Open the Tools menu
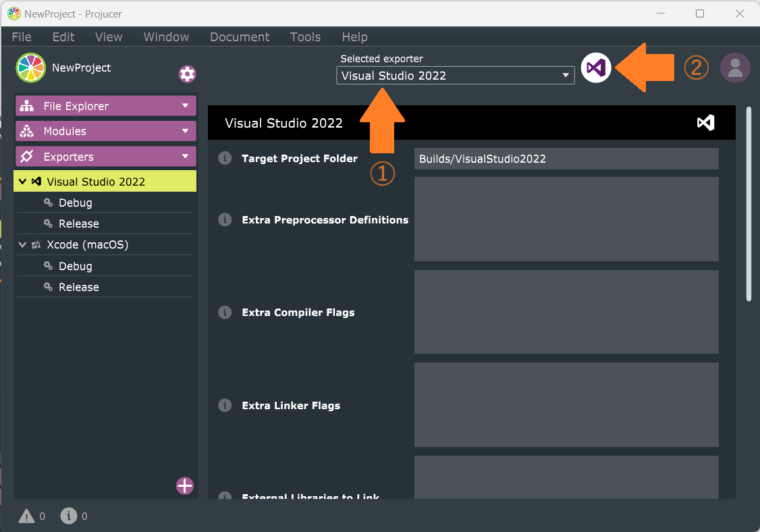The height and width of the screenshot is (532, 760). [305, 37]
